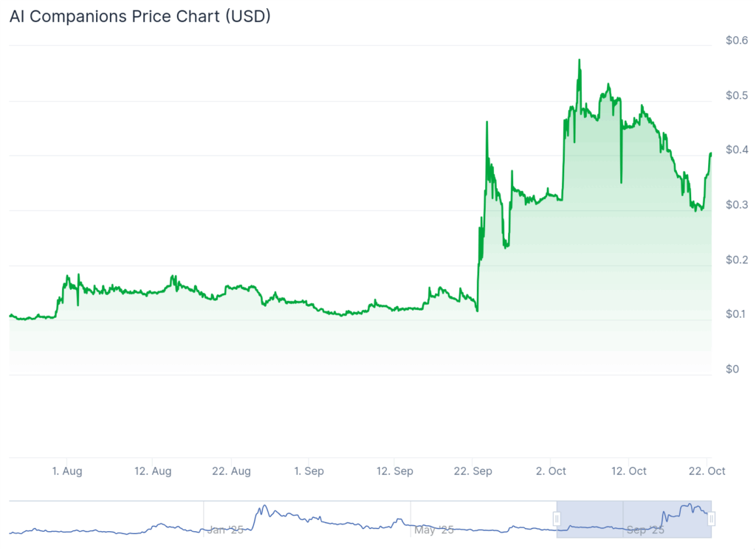This screenshot has height=551, width=756.
Task: Click the $0.3 price axis label
Action: (x=735, y=204)
